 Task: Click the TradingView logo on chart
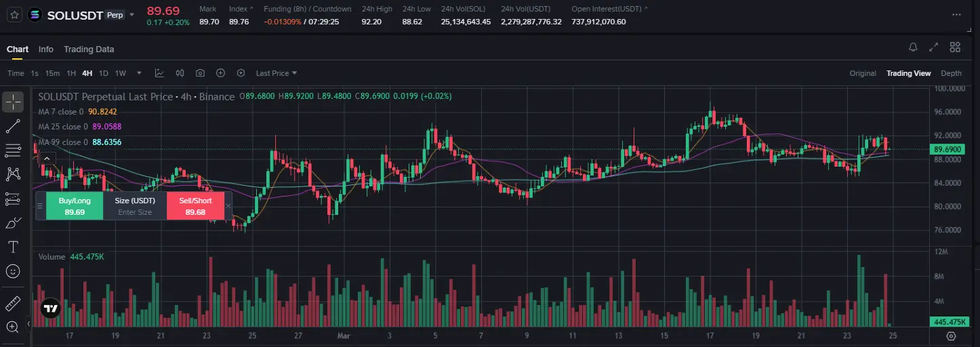tap(50, 308)
